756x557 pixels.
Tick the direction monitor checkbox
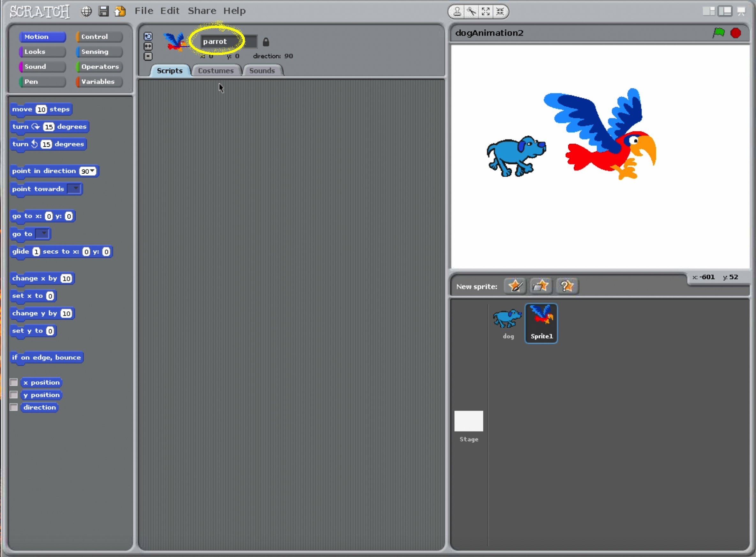13,407
